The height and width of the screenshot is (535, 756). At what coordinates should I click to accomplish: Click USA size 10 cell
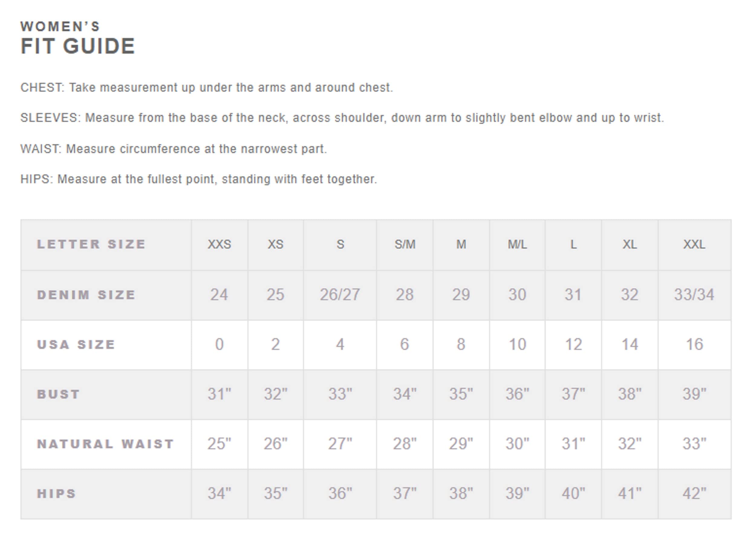click(517, 344)
